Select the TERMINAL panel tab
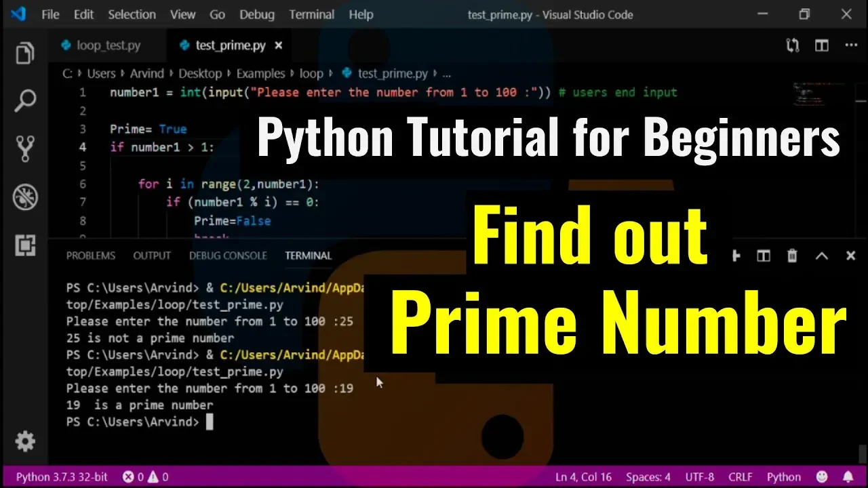The image size is (868, 488). pos(309,256)
